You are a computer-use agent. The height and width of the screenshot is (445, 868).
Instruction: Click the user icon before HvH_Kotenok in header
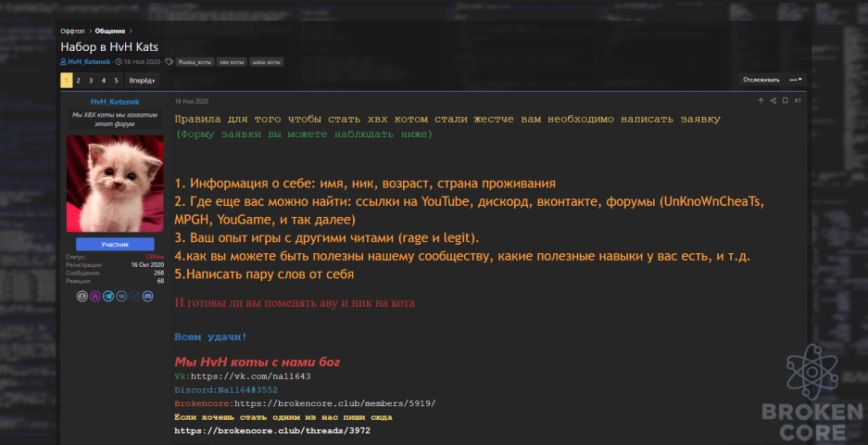(64, 62)
